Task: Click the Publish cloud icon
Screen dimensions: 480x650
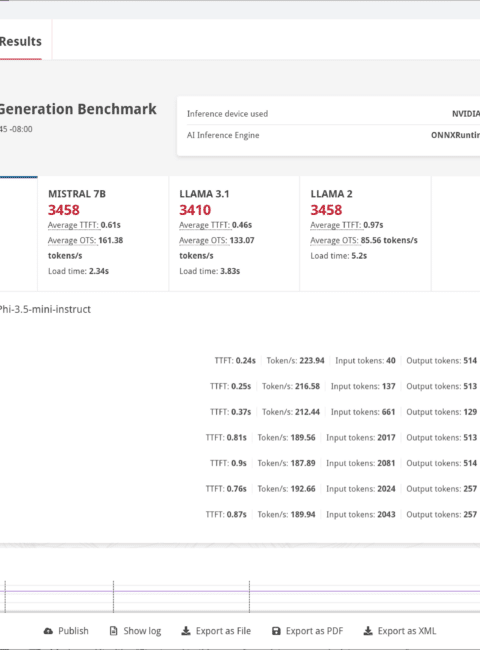Action: [48, 631]
